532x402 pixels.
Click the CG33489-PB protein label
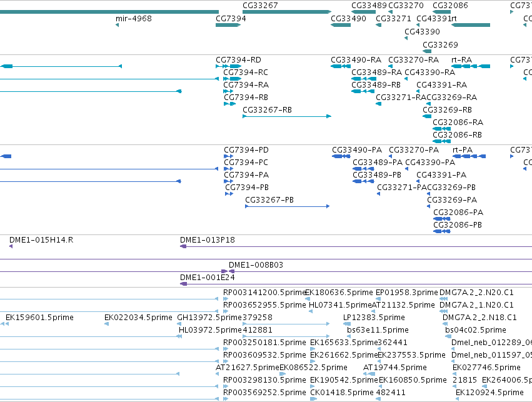tap(377, 176)
